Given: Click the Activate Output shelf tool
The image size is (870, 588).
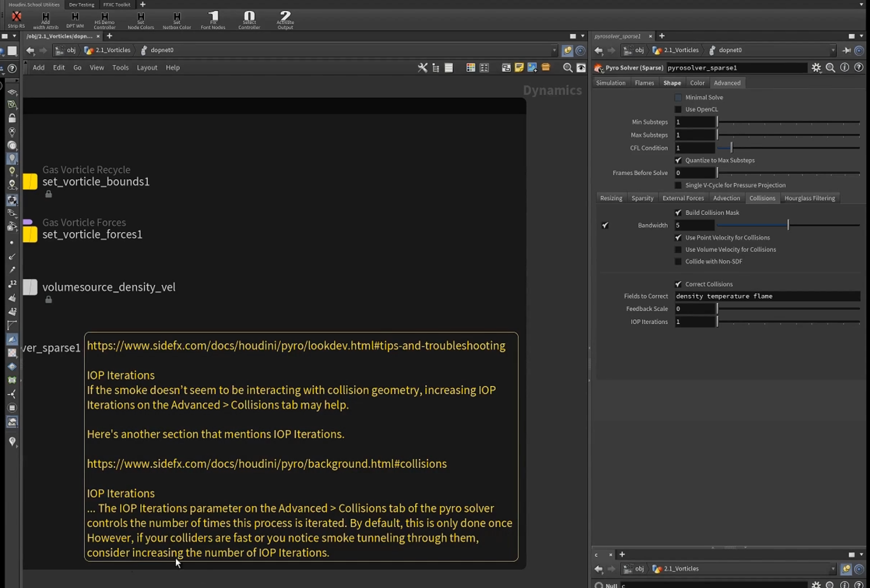Looking at the screenshot, I should click(285, 20).
